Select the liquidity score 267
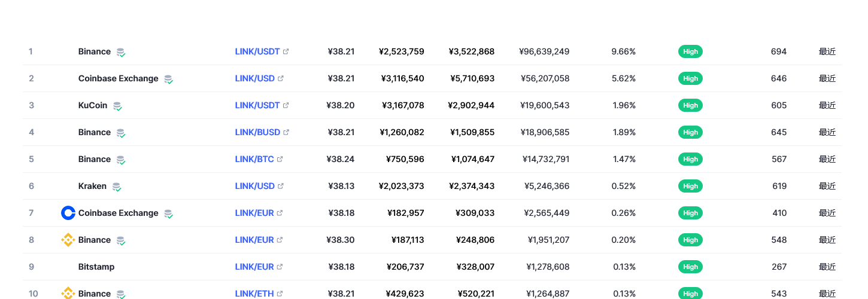The height and width of the screenshot is (299, 868). coord(779,267)
